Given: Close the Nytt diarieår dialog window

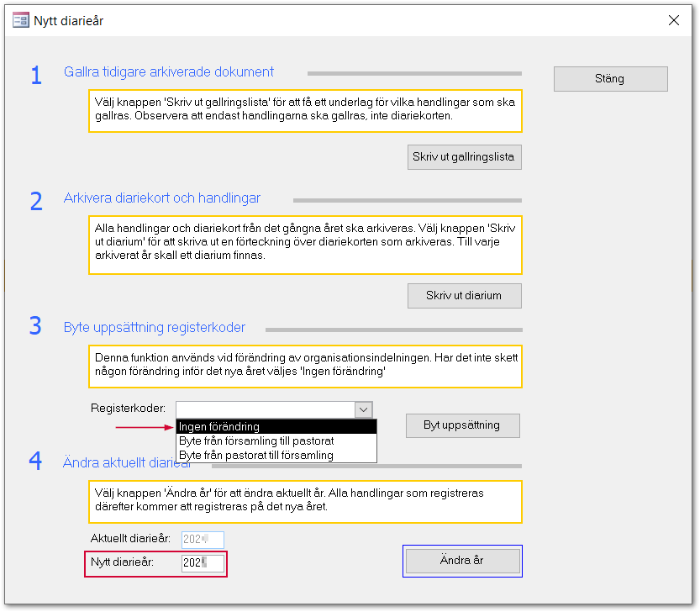Looking at the screenshot, I should click(x=674, y=20).
